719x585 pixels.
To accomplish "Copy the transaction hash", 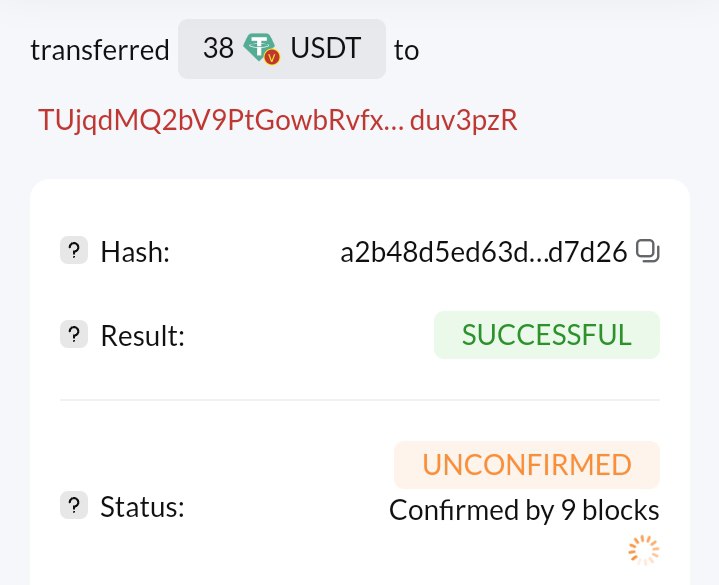I will pos(648,252).
